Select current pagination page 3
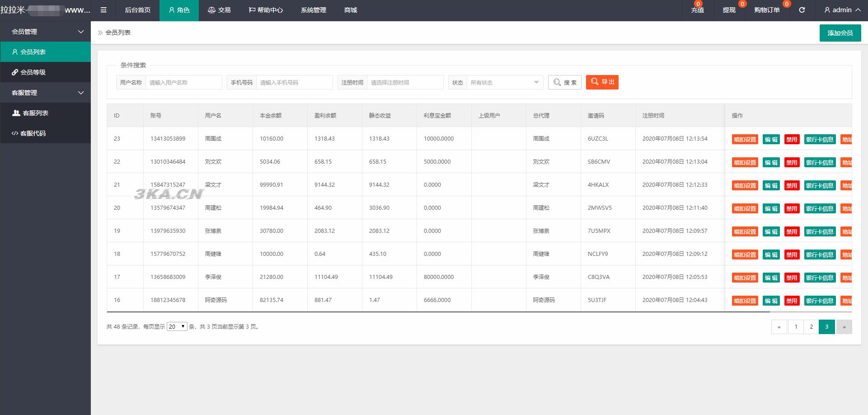The width and height of the screenshot is (868, 415). [x=827, y=327]
